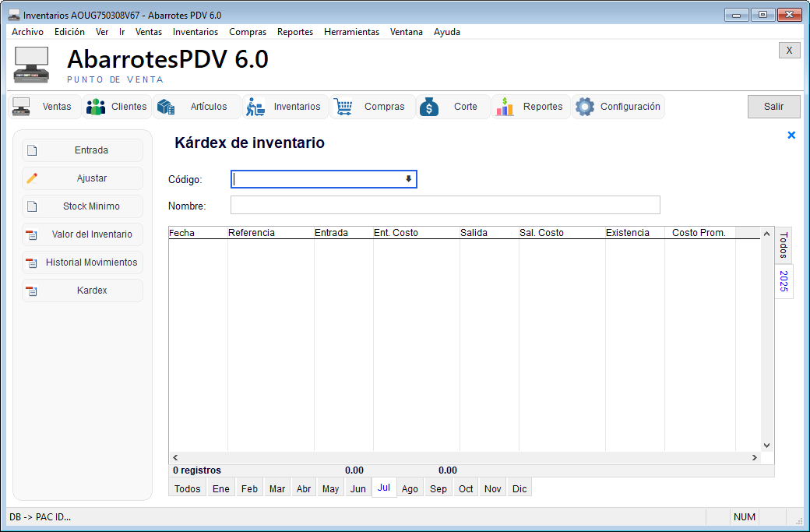The width and height of the screenshot is (810, 532).
Task: Select the Abr month tab
Action: [x=303, y=488]
